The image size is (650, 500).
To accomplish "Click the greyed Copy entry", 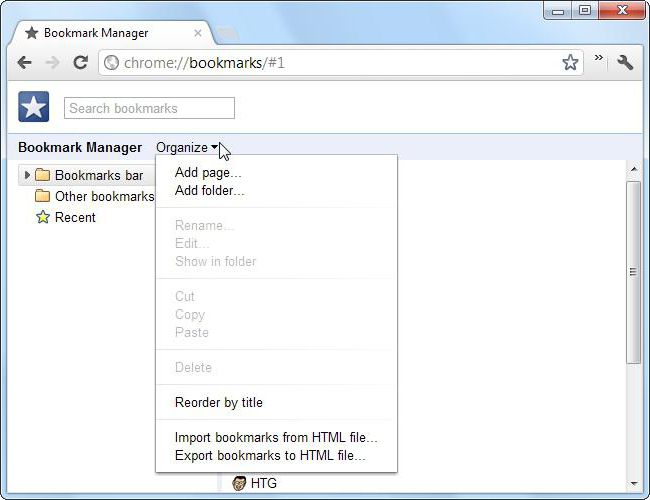I will coord(190,315).
